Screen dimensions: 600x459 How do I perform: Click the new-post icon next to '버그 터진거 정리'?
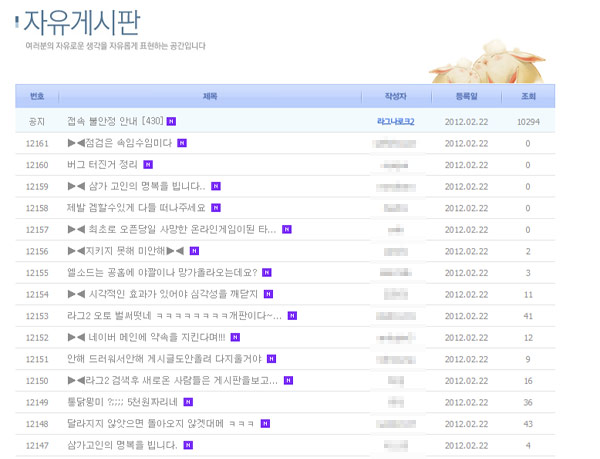(148, 164)
